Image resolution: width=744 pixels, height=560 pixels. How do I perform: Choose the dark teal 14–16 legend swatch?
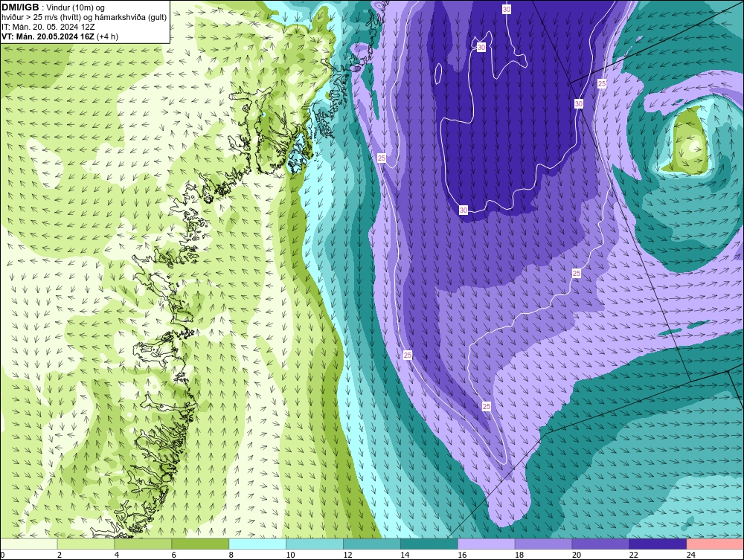click(x=429, y=544)
